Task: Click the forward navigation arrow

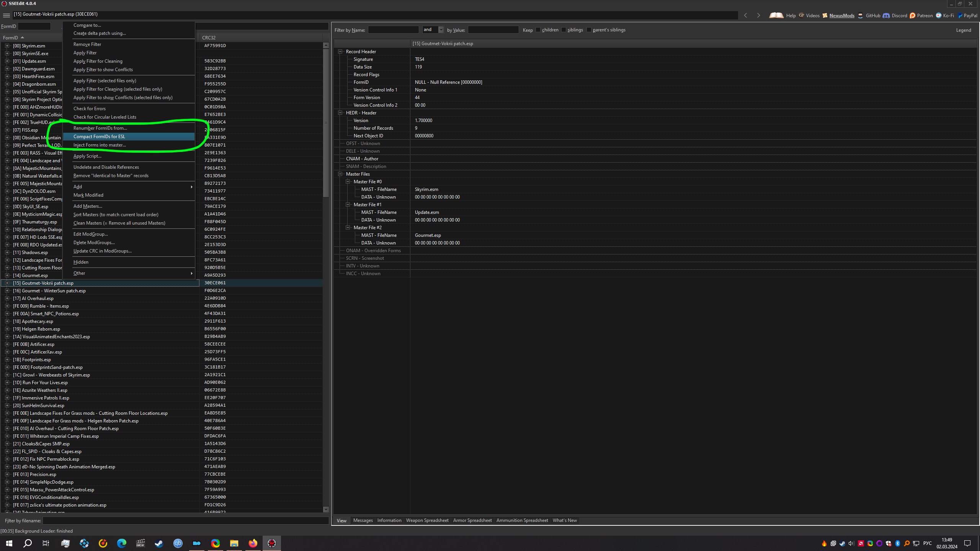Action: click(758, 15)
